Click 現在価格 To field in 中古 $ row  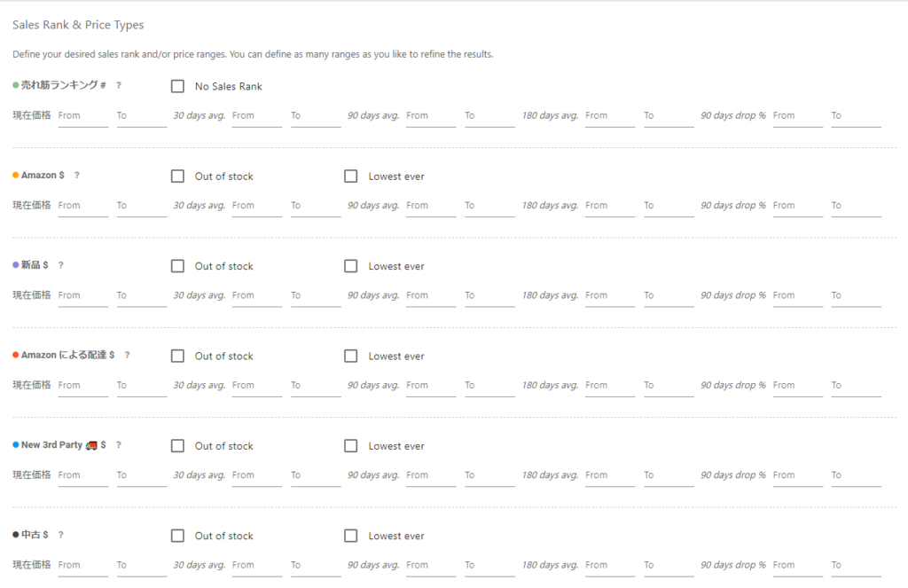[x=141, y=565]
